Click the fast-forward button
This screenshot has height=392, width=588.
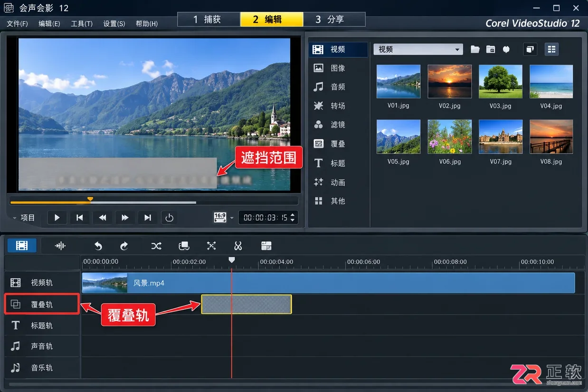coord(125,218)
